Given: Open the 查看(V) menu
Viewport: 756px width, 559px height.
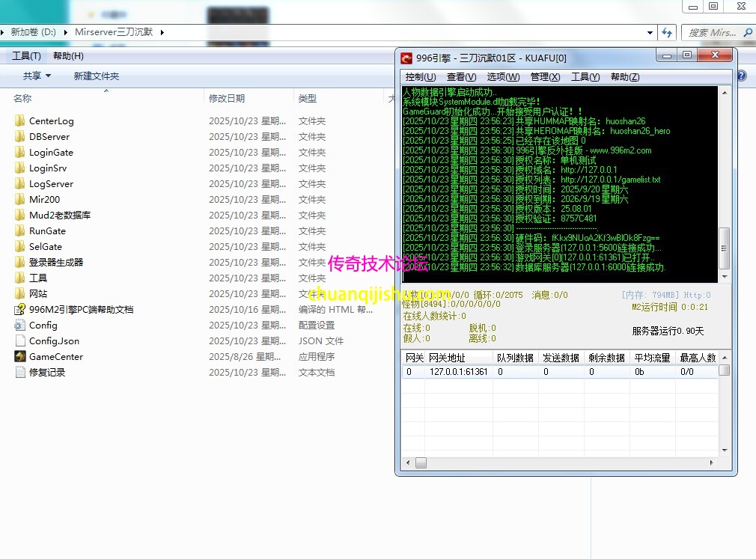Looking at the screenshot, I should tap(461, 76).
